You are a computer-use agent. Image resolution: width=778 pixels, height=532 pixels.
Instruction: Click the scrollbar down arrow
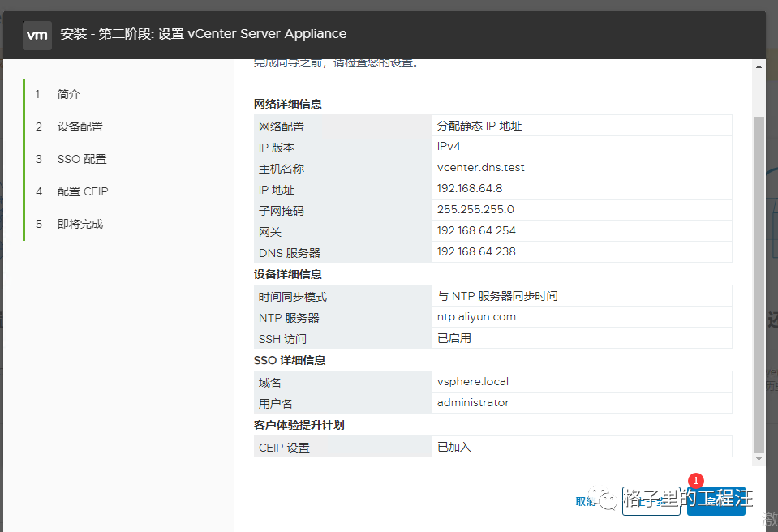coord(759,459)
